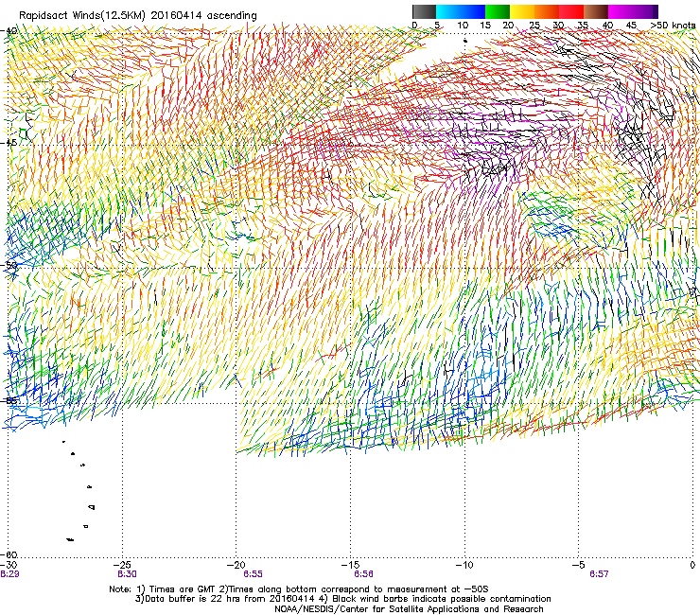Click the '35' label under the color scale
Image resolution: width=700 pixels, height=615 pixels.
pos(583,26)
